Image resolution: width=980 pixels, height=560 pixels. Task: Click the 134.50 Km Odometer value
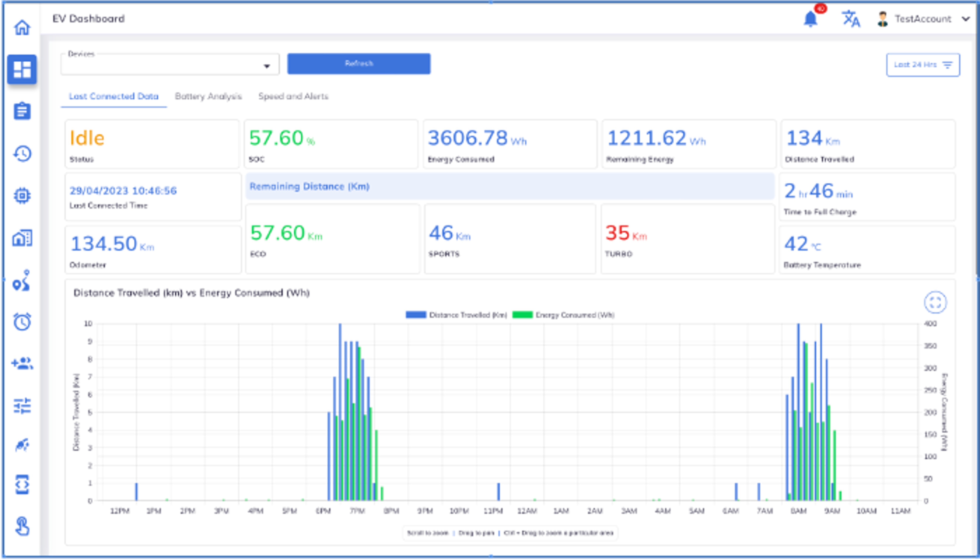pos(112,244)
